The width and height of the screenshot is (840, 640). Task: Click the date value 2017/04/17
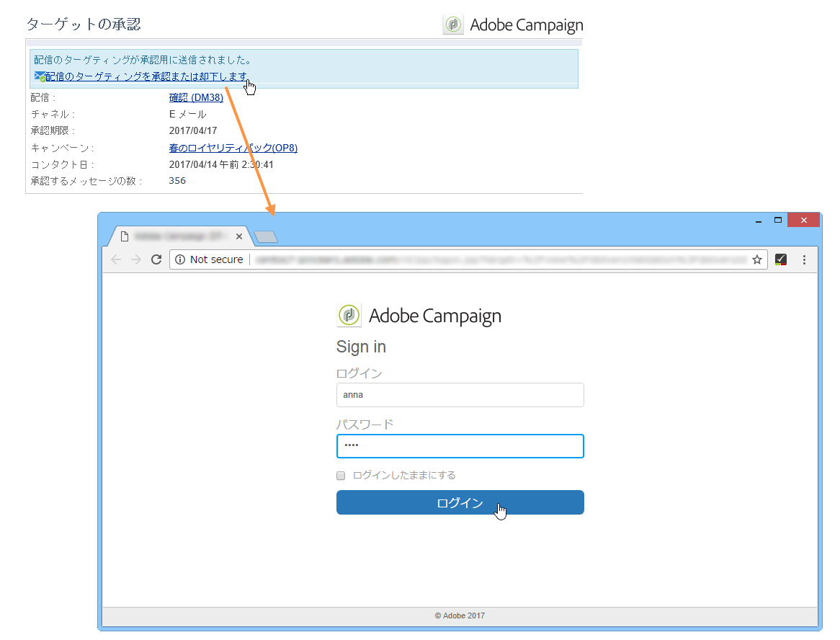[x=193, y=130]
